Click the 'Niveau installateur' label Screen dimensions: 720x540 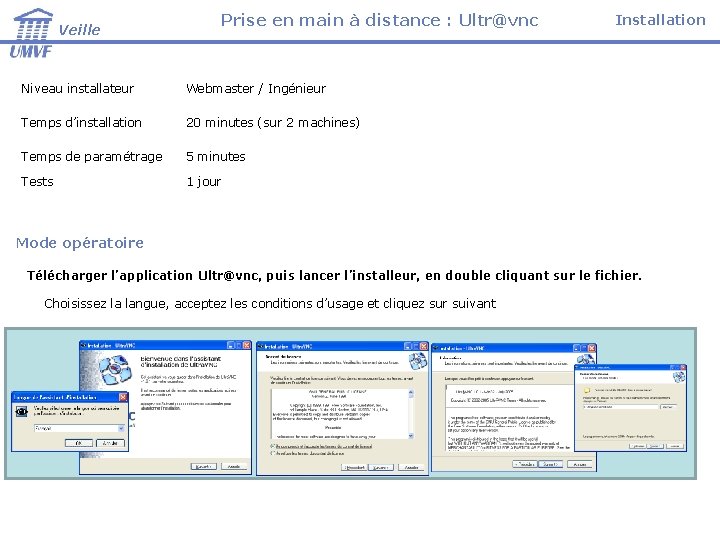pos(78,88)
